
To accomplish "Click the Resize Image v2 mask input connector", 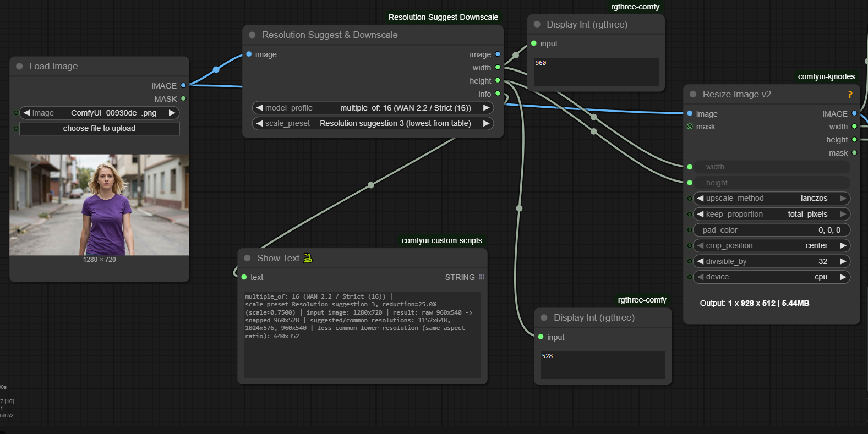I will pos(690,127).
